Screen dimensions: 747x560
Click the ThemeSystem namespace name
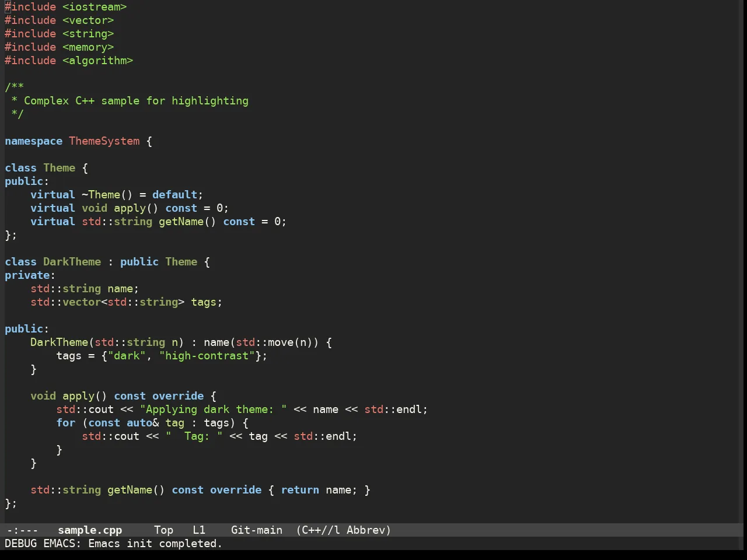click(x=104, y=141)
